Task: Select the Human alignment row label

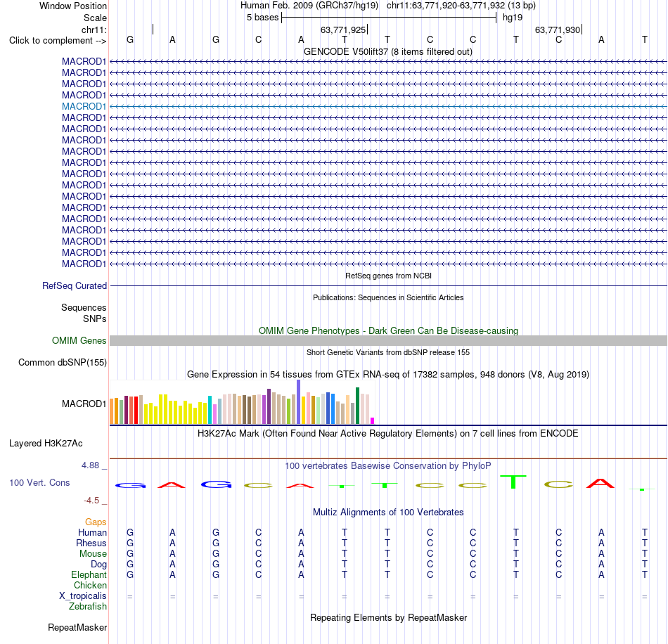Action: 92,533
